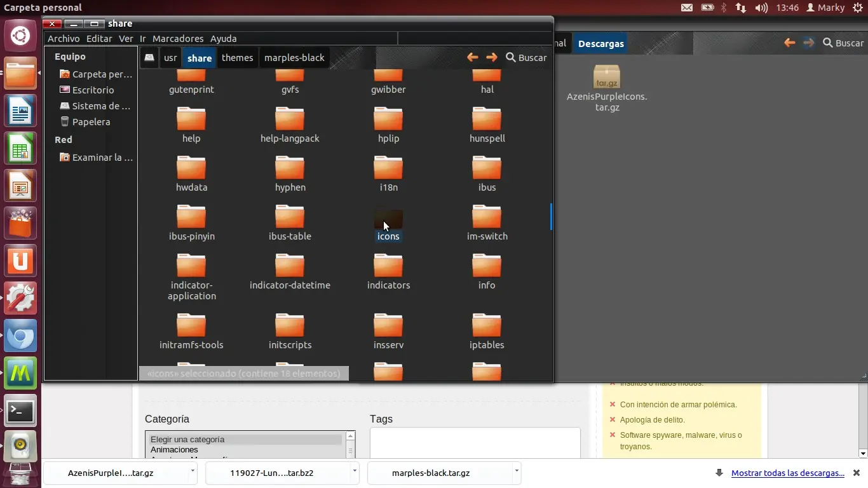Open dropdown for 119027-Lun....tar.bz2 download
The image size is (868, 488).
pos(353,471)
